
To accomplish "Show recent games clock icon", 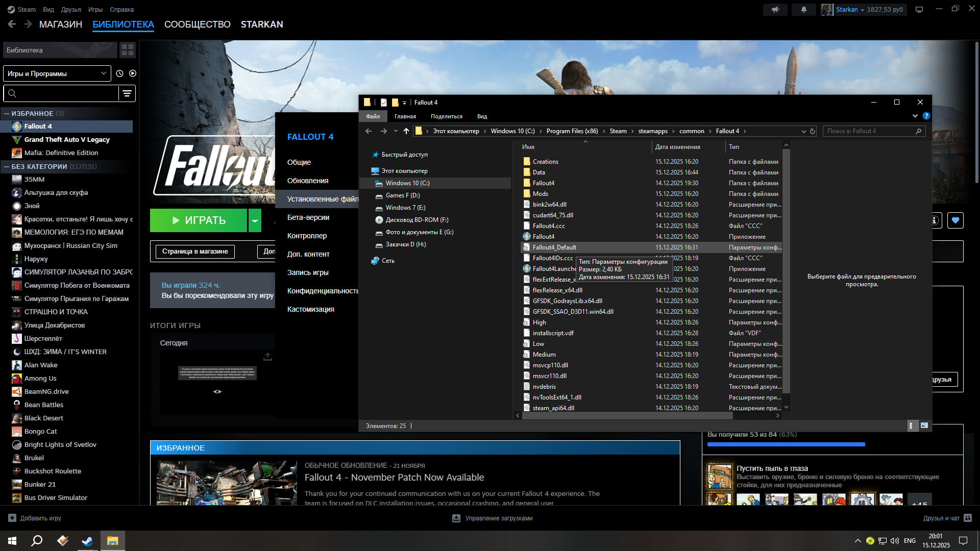I will (119, 73).
